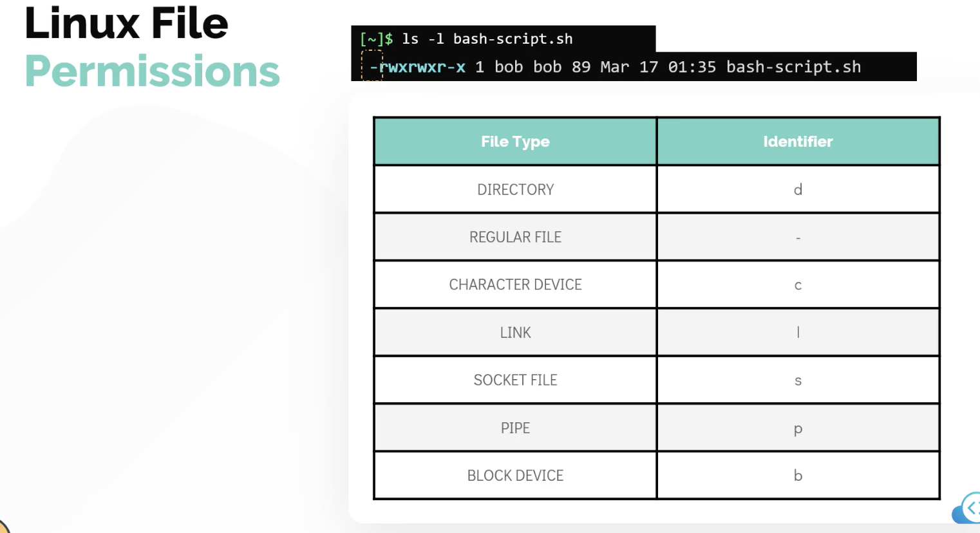Click the PIPE table cell
980x533 pixels.
tap(515, 427)
